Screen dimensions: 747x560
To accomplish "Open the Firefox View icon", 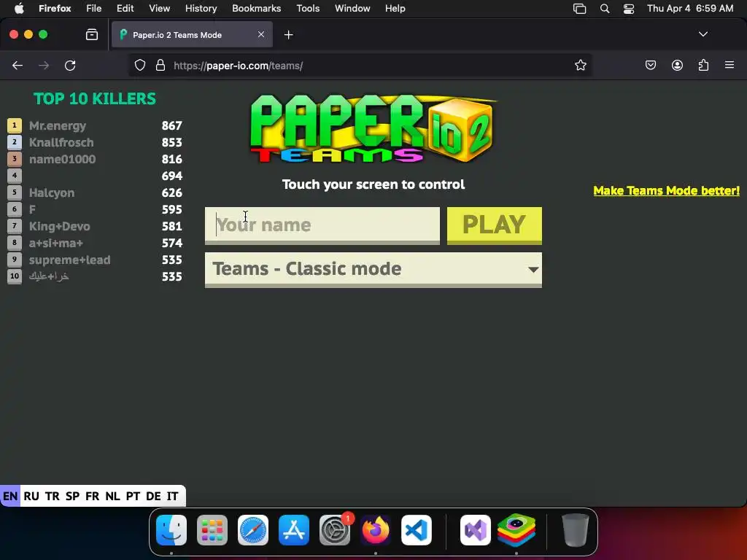I will pyautogui.click(x=92, y=34).
